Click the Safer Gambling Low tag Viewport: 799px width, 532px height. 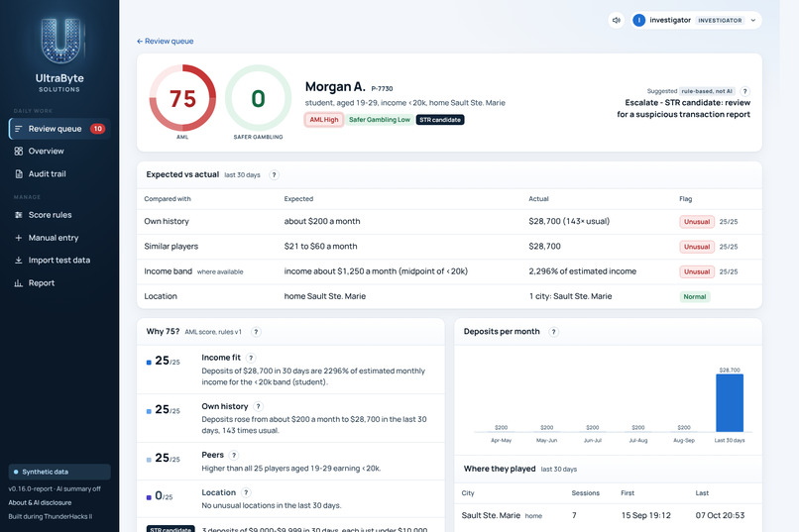pyautogui.click(x=379, y=120)
